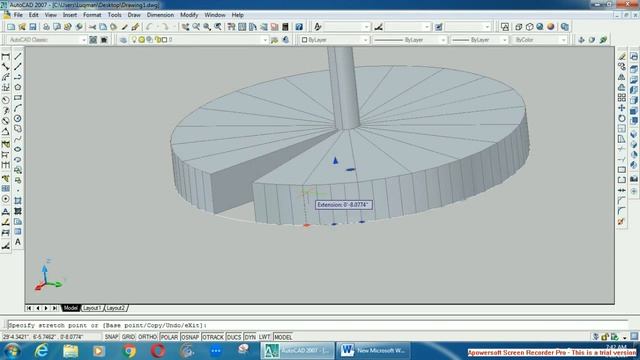Click the 3D wireframe visual style cube icon
Image resolution: width=640 pixels, height=360 pixels.
pos(519,27)
